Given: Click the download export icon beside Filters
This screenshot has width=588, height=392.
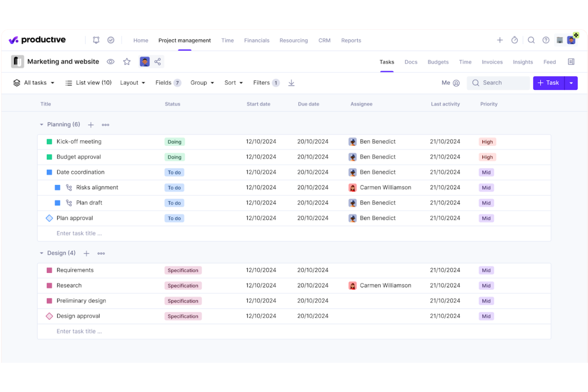Looking at the screenshot, I should pyautogui.click(x=291, y=83).
